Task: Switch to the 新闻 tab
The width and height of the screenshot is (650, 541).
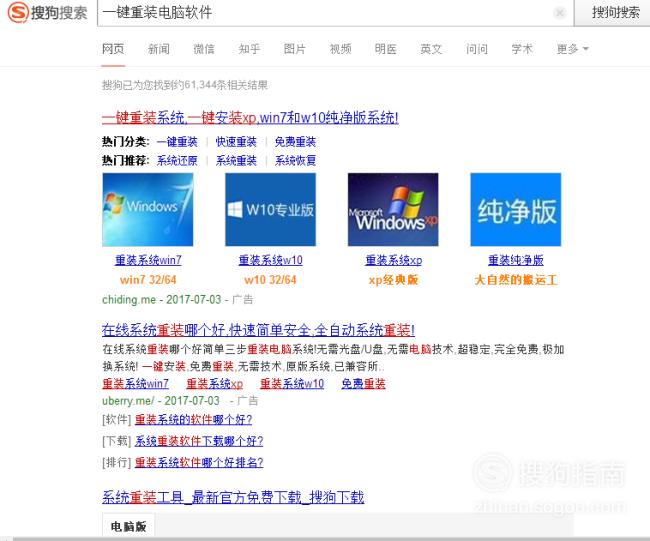Action: 158,49
